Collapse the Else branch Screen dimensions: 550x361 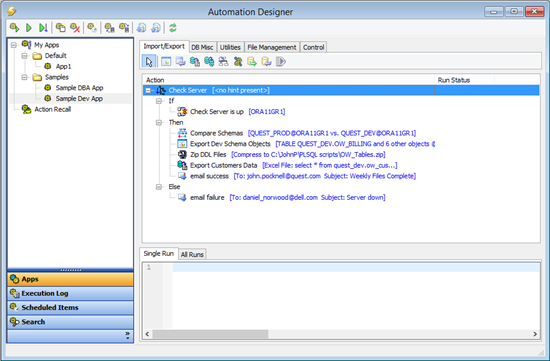click(x=159, y=187)
